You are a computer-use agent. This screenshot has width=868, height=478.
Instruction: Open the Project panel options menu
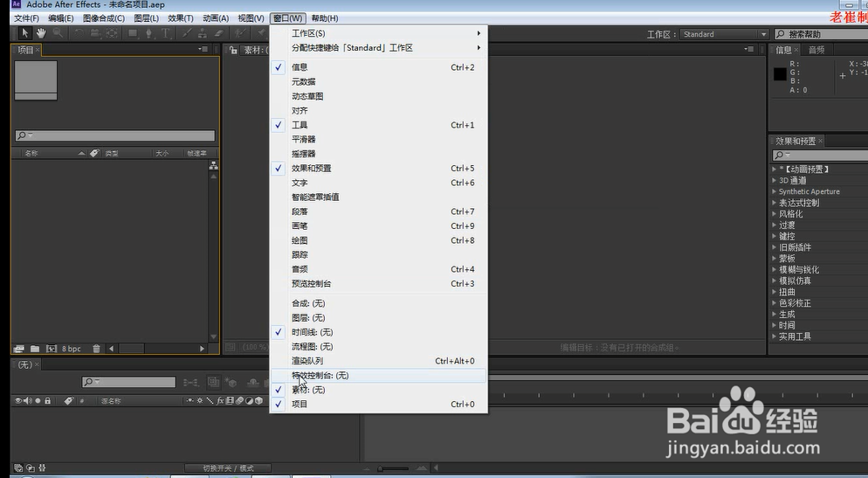(203, 49)
